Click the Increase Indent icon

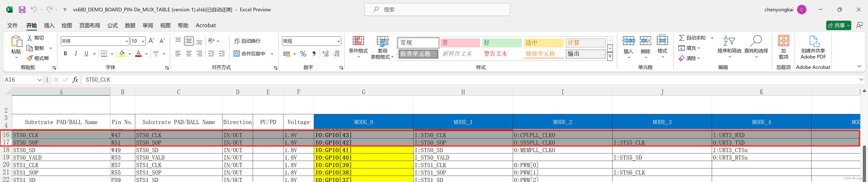coord(222,53)
